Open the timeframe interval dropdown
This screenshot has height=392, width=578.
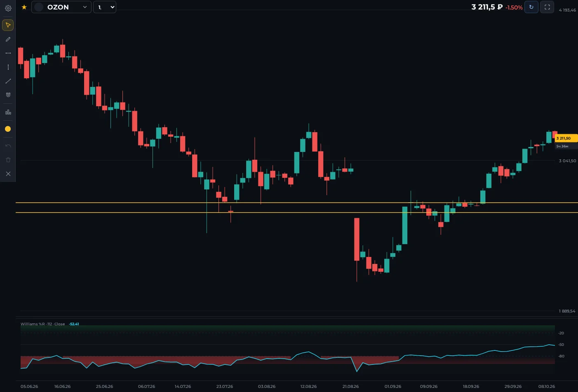(105, 7)
